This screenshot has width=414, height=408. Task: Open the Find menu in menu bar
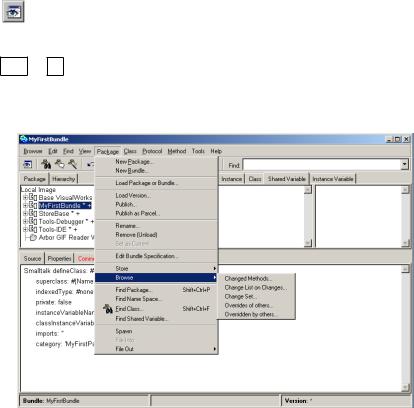pyautogui.click(x=68, y=151)
